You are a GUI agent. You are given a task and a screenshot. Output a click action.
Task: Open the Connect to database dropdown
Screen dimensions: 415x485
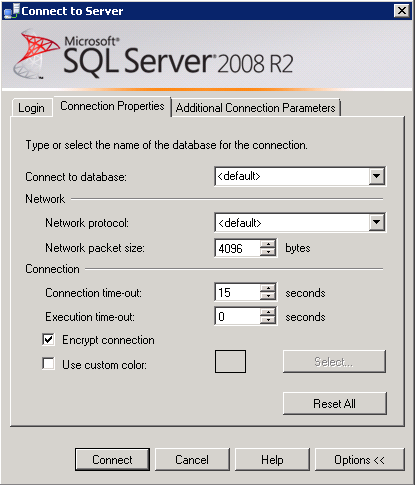(377, 176)
